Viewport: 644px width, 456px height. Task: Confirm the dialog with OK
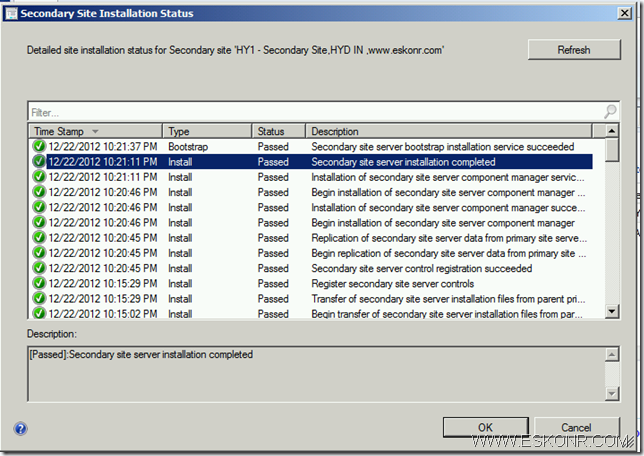485,428
